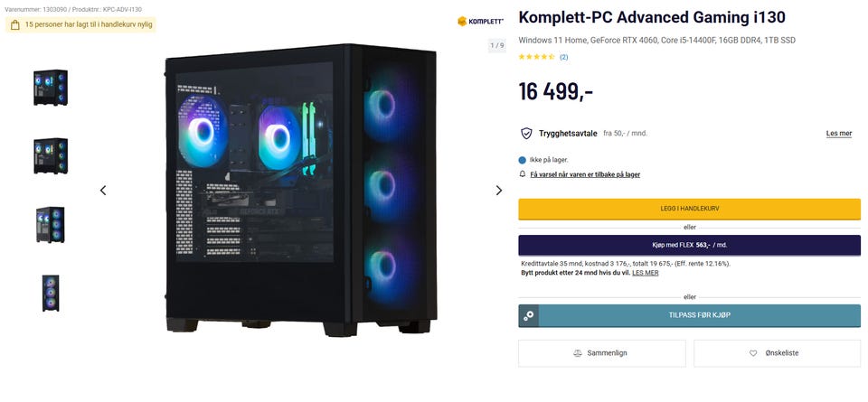868x402 pixels.
Task: Open Les mer for Trygghetsavtale
Action: 839,134
